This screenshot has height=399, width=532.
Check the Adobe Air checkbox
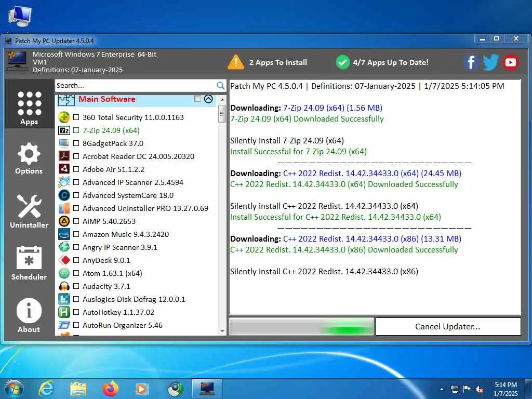pyautogui.click(x=76, y=169)
